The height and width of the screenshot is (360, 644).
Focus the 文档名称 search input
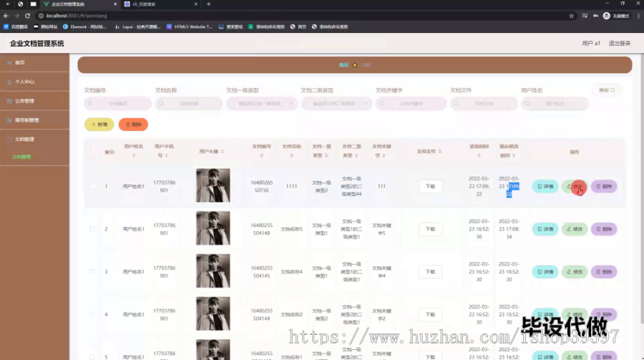click(189, 104)
